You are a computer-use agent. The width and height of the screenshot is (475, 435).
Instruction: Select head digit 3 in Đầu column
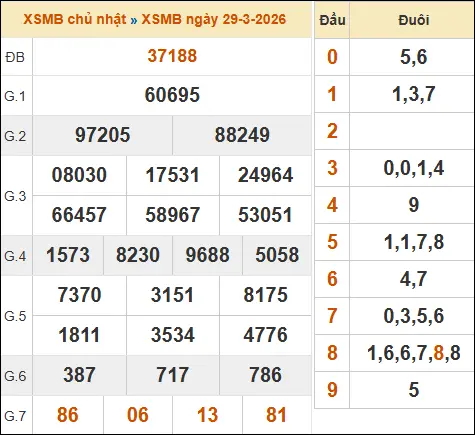(332, 168)
